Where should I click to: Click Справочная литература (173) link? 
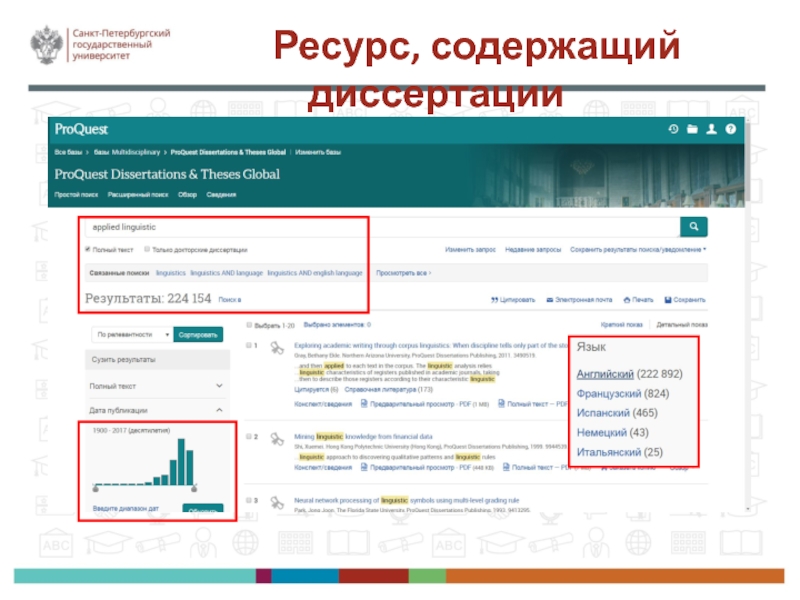[x=389, y=389]
